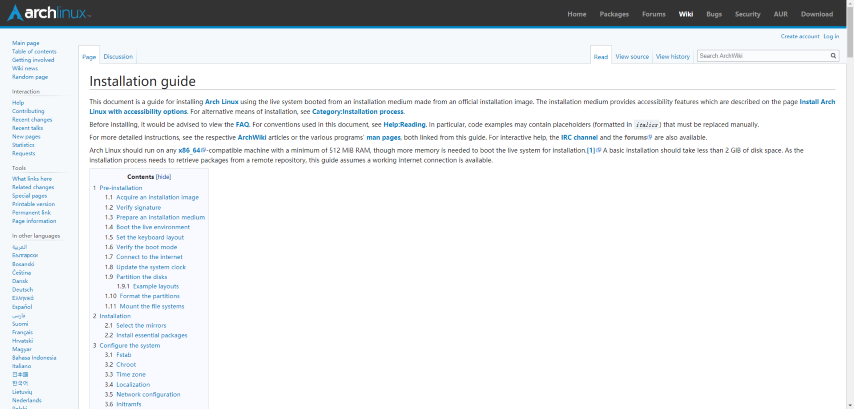Open the Help:Reading link
This screenshot has height=409, width=854.
pos(405,125)
